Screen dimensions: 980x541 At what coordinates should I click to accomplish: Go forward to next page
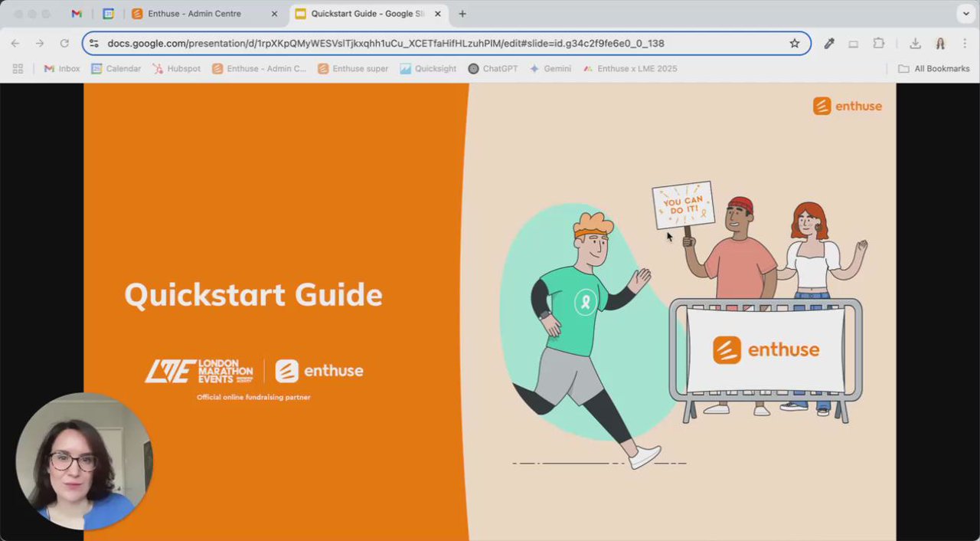tap(40, 44)
